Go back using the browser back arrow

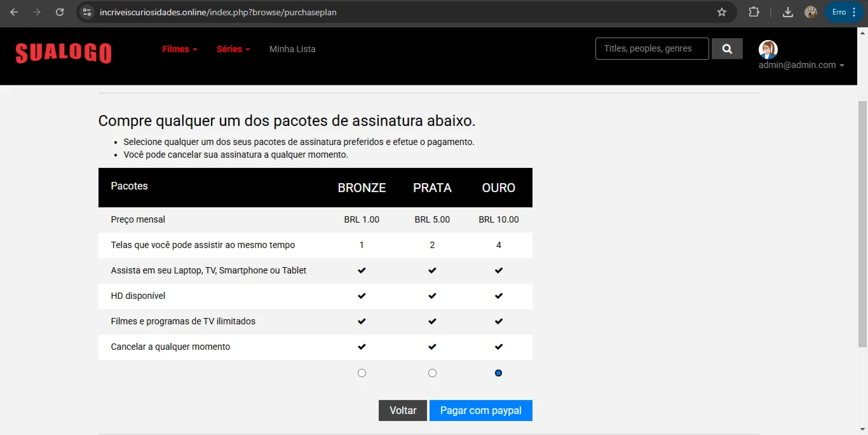(x=14, y=12)
